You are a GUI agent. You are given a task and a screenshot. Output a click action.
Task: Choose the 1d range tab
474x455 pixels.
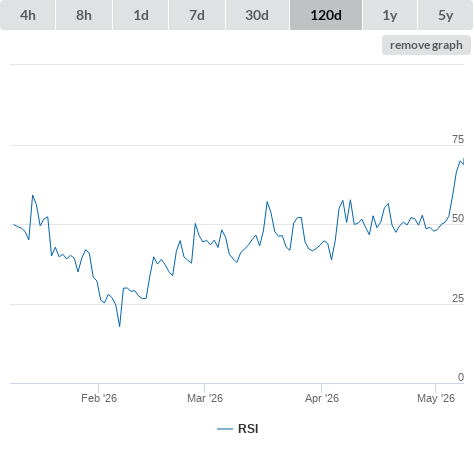pyautogui.click(x=141, y=15)
